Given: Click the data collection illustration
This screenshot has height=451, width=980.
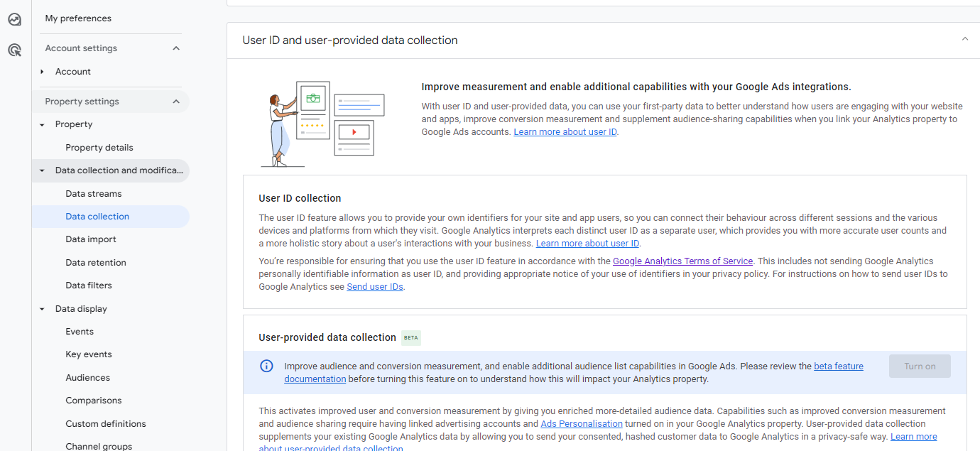Looking at the screenshot, I should (322, 123).
